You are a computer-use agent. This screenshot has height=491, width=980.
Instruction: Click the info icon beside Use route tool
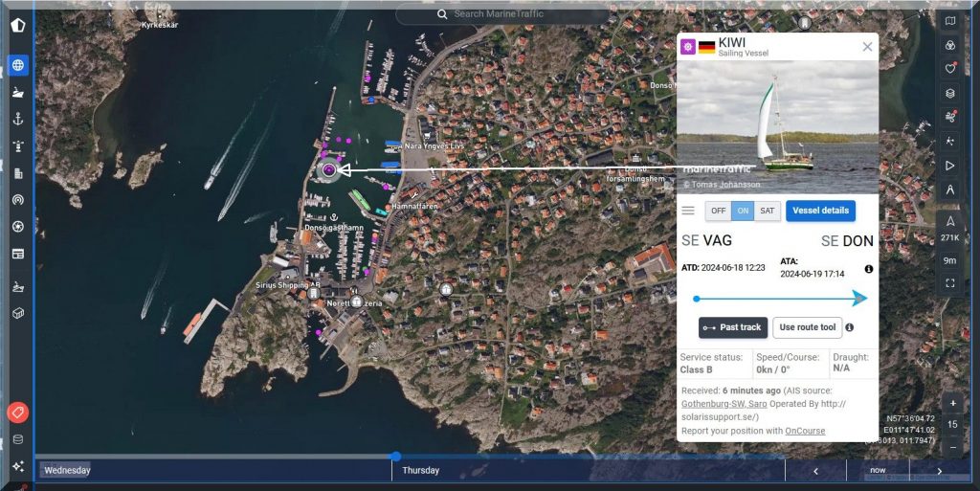point(850,327)
